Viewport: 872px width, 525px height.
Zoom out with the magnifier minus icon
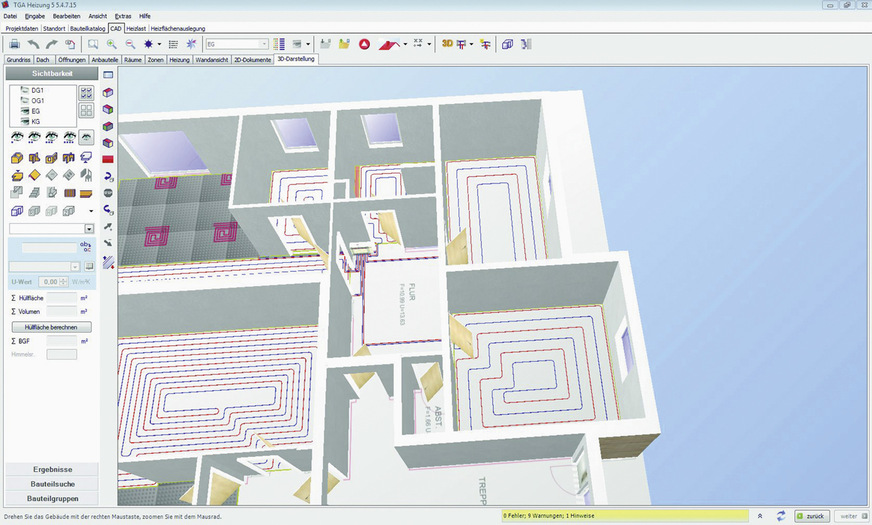[x=130, y=44]
